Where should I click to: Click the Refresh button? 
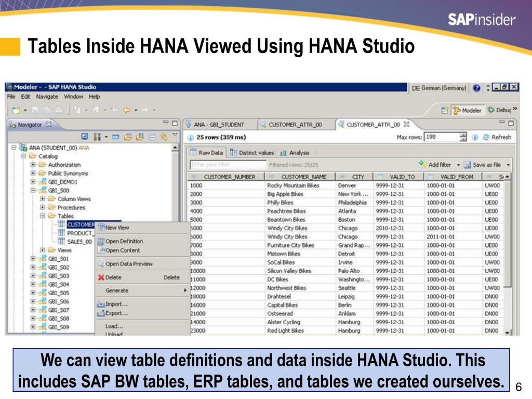coord(497,137)
